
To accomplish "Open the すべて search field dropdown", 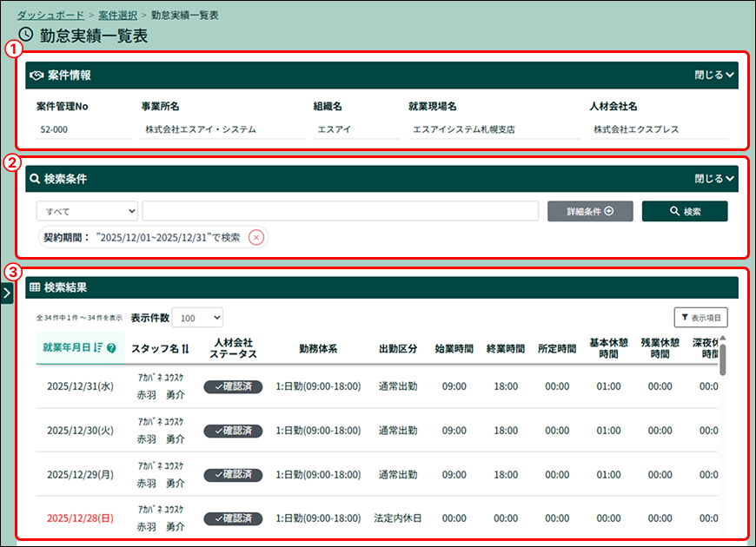I will click(x=87, y=211).
